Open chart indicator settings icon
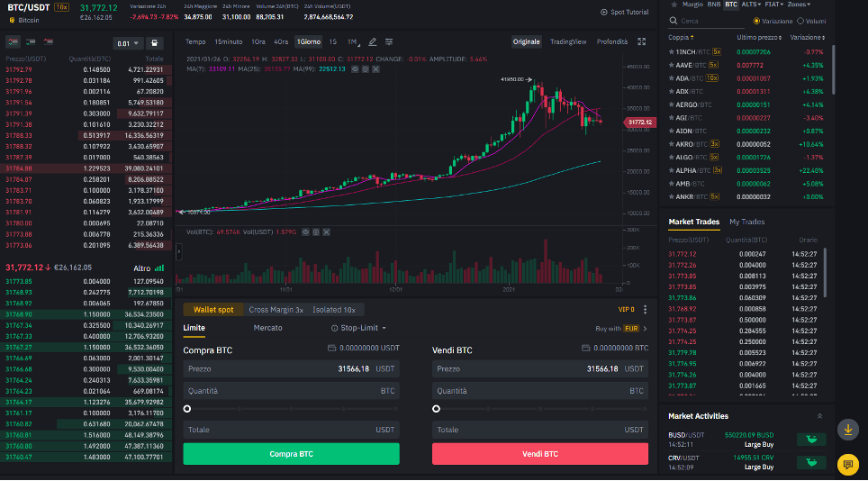The height and width of the screenshot is (481, 868). (x=389, y=42)
